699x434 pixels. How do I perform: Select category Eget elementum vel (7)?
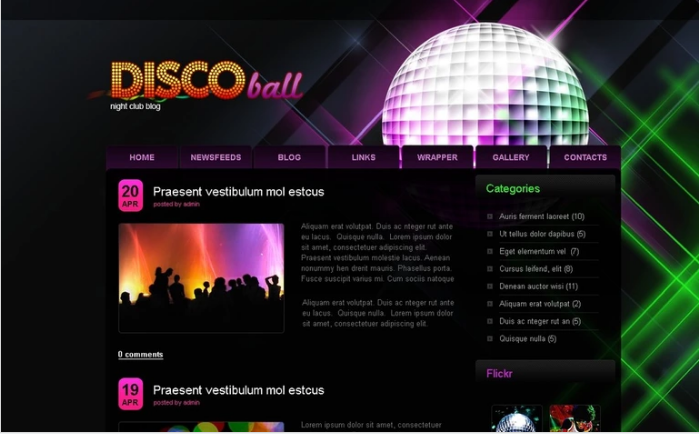click(539, 251)
